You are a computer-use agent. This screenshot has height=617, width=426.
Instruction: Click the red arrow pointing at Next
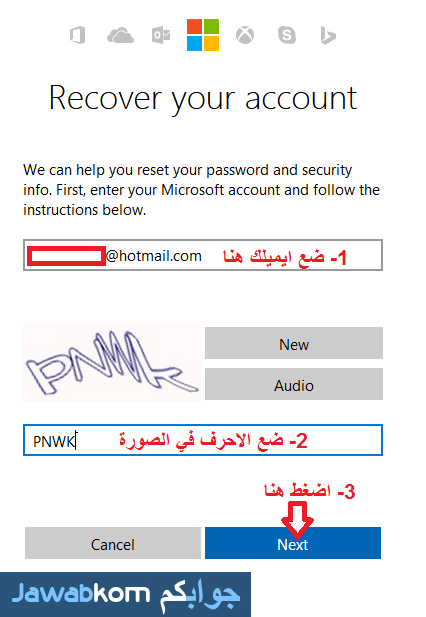297,520
